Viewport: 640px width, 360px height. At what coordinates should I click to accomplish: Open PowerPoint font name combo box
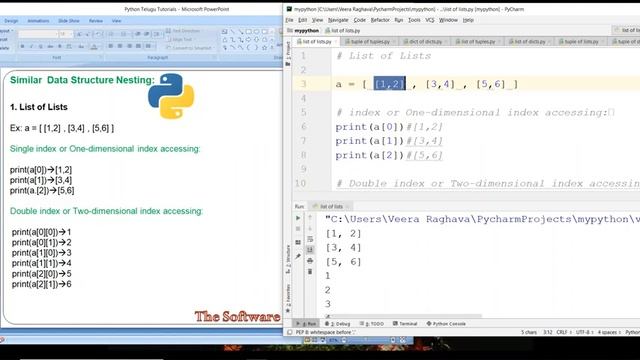coord(38,34)
